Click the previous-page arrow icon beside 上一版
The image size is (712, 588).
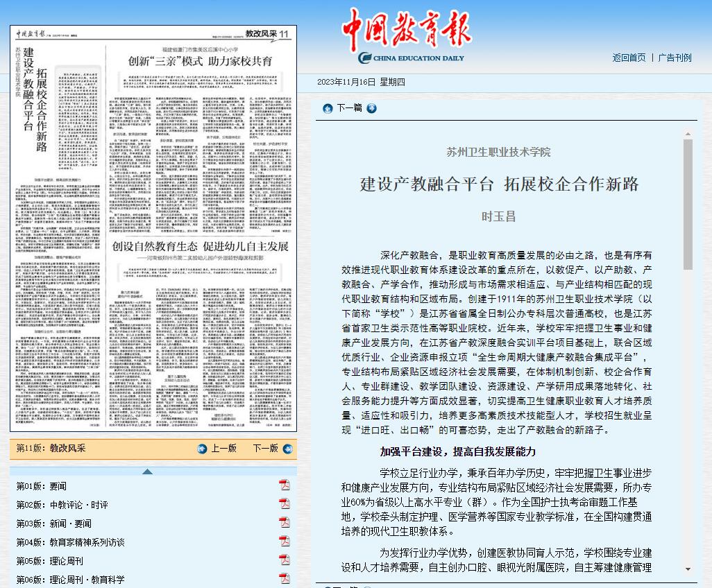click(202, 449)
